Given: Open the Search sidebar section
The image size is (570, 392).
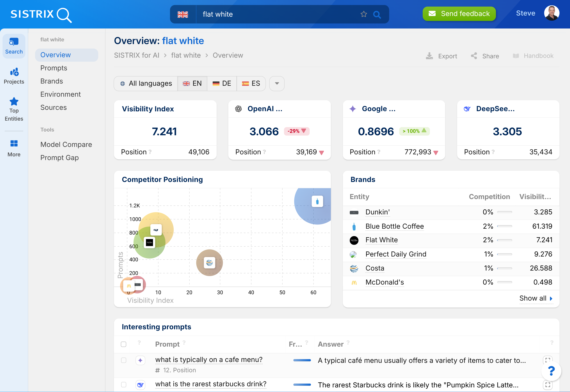Looking at the screenshot, I should [x=14, y=46].
